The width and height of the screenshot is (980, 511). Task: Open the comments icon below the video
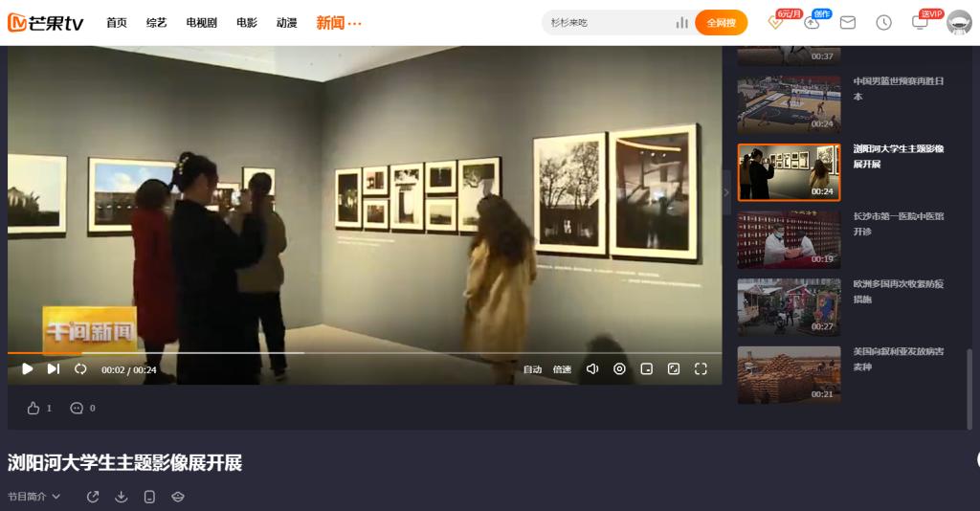(77, 409)
